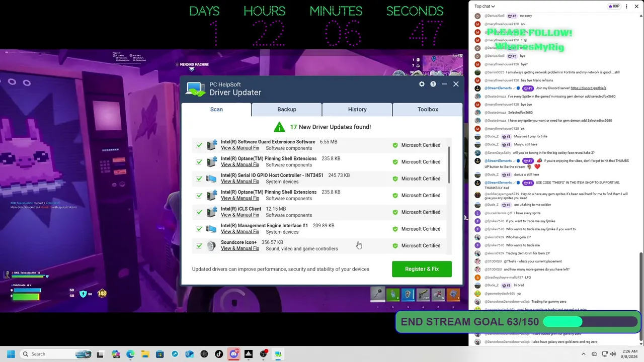Open Driver Updater settings gear
644x362 pixels.
(x=422, y=84)
